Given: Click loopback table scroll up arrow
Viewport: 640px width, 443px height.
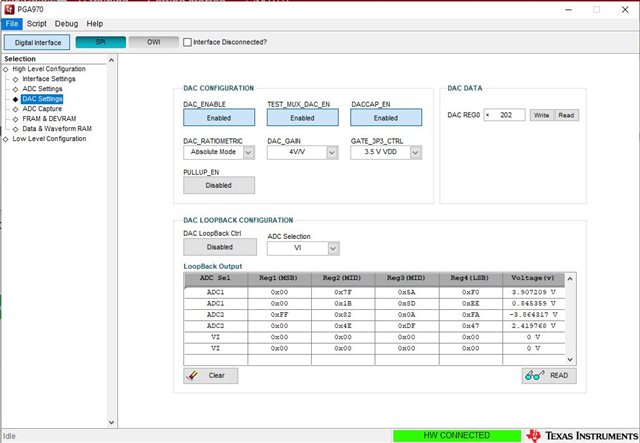Looking at the screenshot, I should (x=570, y=278).
